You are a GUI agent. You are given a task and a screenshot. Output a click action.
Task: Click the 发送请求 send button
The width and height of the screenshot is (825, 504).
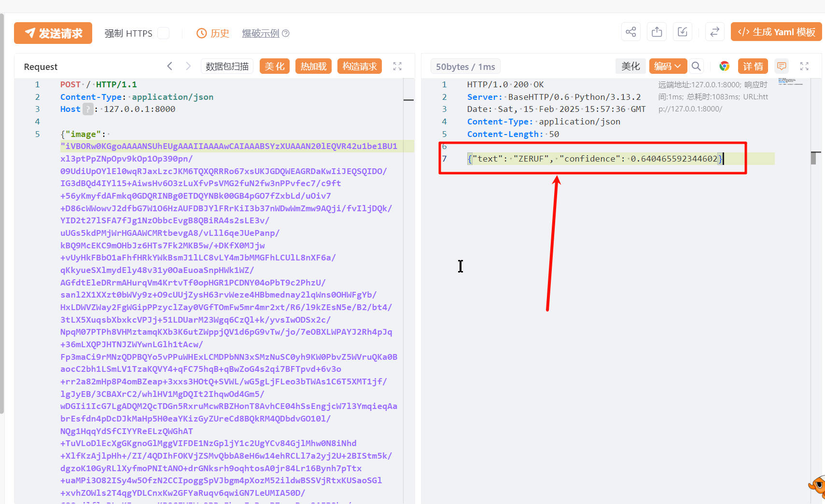tap(53, 33)
